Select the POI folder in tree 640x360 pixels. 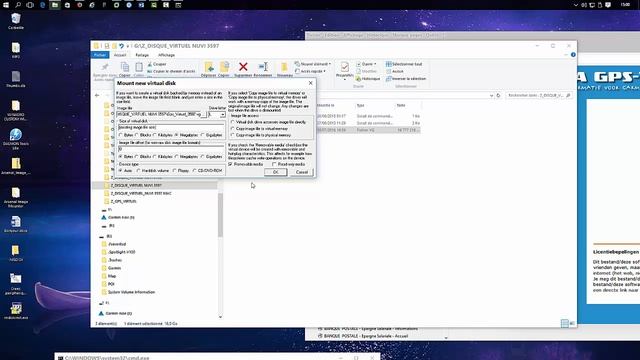[x=111, y=284]
